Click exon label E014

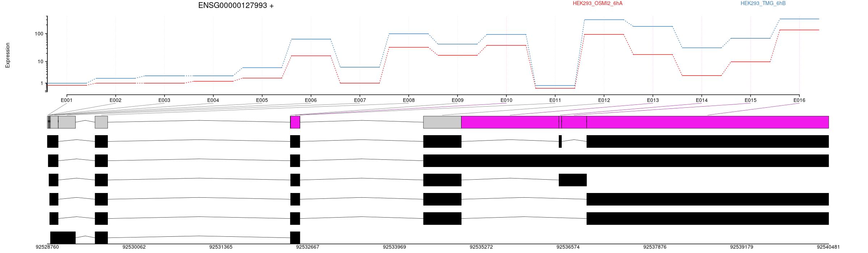[x=702, y=100]
